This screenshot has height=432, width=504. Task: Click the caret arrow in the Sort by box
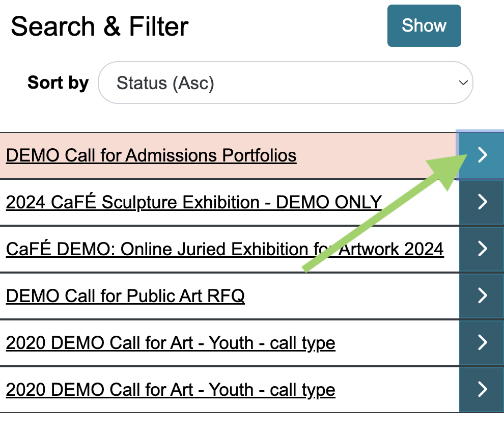point(462,83)
